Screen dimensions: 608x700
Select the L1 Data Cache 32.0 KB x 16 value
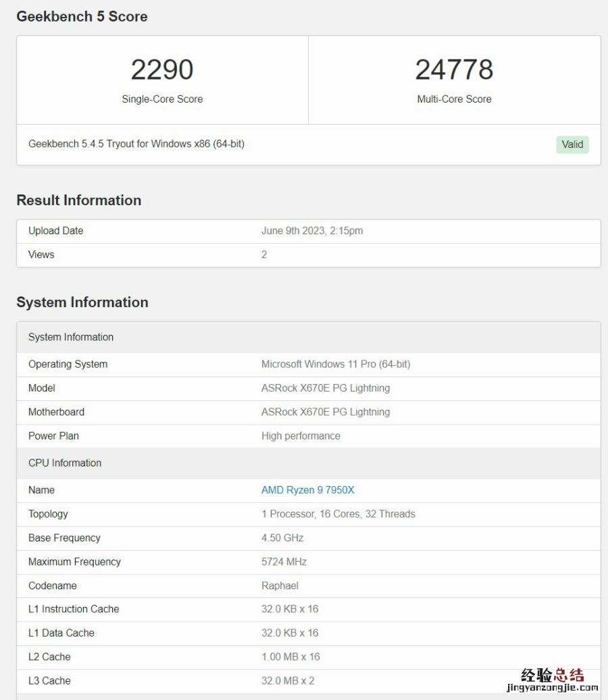pos(290,633)
